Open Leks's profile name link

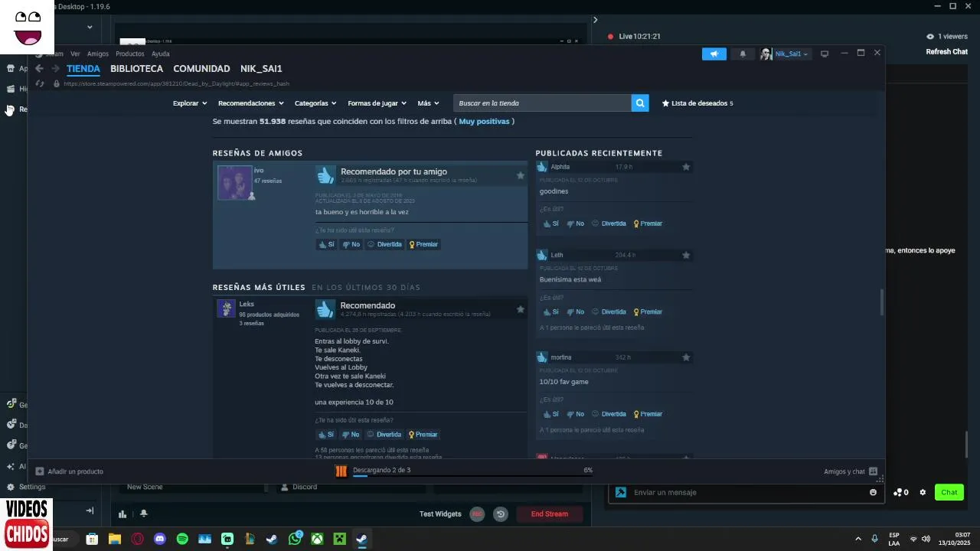point(247,304)
